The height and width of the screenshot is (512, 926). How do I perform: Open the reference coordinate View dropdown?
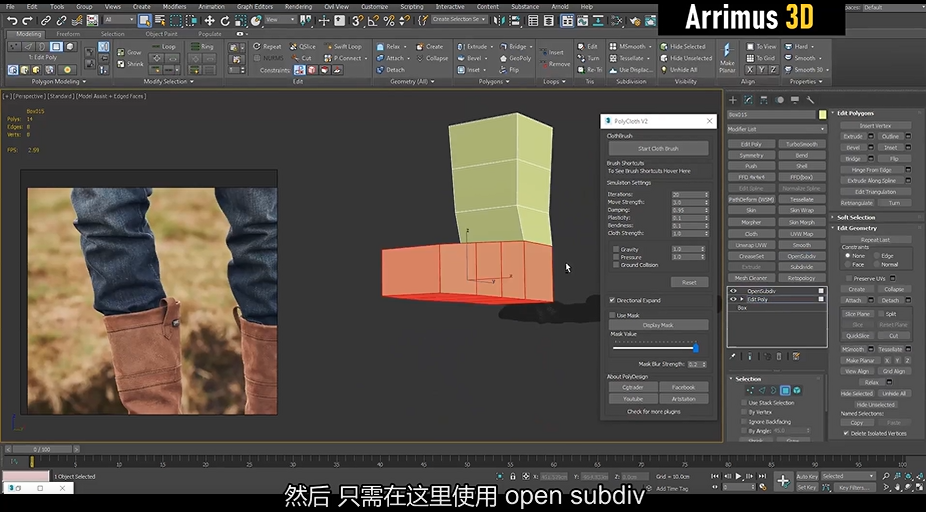pyautogui.click(x=279, y=20)
